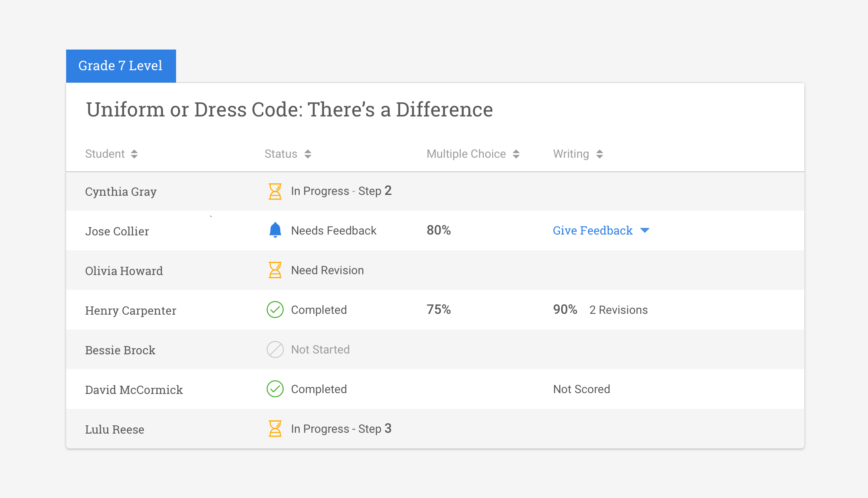Image resolution: width=868 pixels, height=498 pixels.
Task: Click David McCormick's 'Completed' status text
Action: [319, 389]
